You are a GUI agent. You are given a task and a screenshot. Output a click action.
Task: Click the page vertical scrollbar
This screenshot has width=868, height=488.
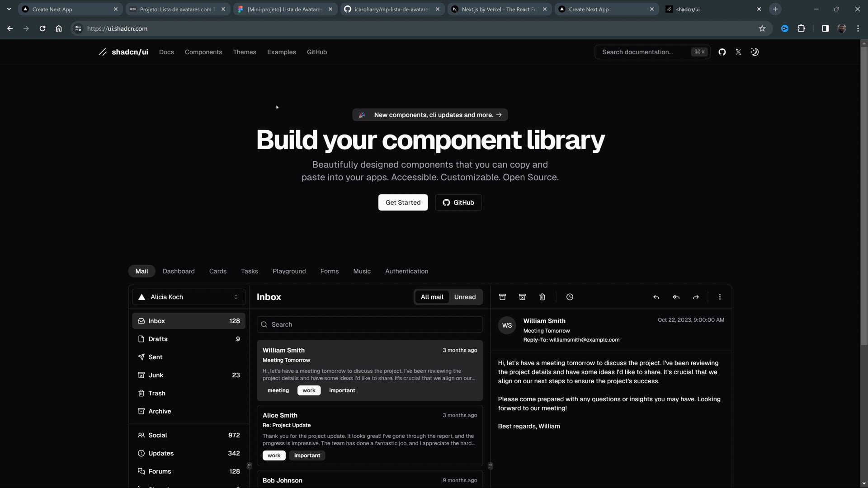864,194
